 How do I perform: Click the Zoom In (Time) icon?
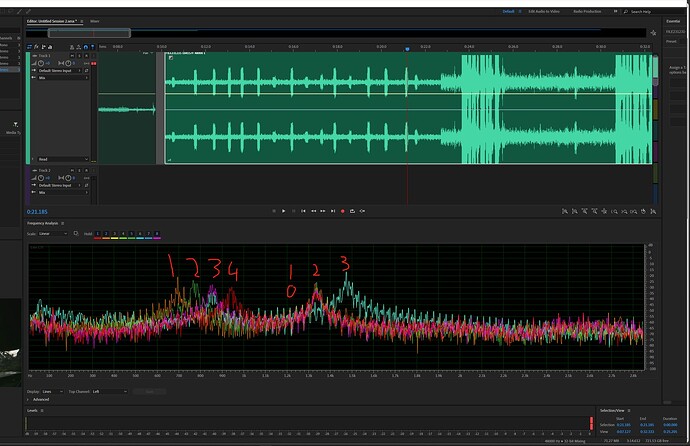click(584, 212)
